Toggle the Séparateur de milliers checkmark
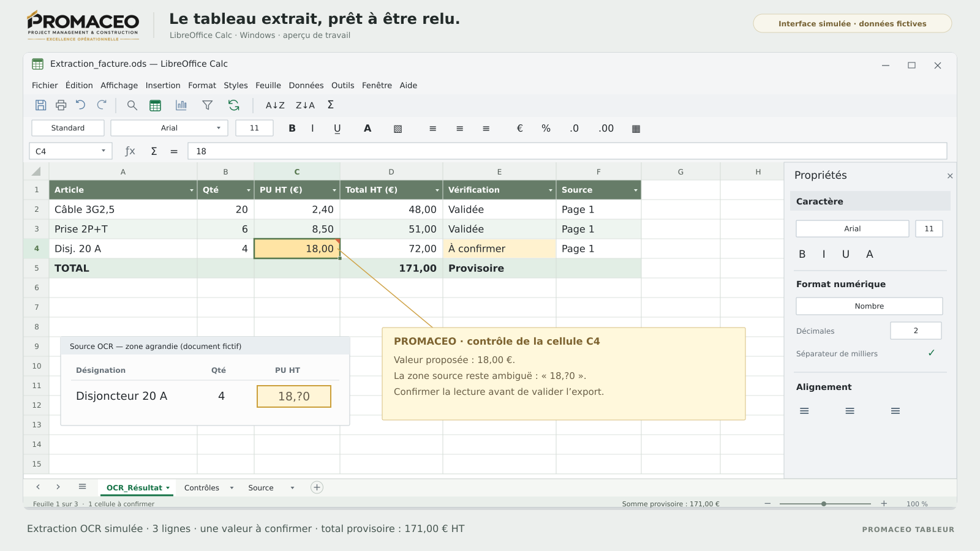The height and width of the screenshot is (551, 980). coord(932,353)
